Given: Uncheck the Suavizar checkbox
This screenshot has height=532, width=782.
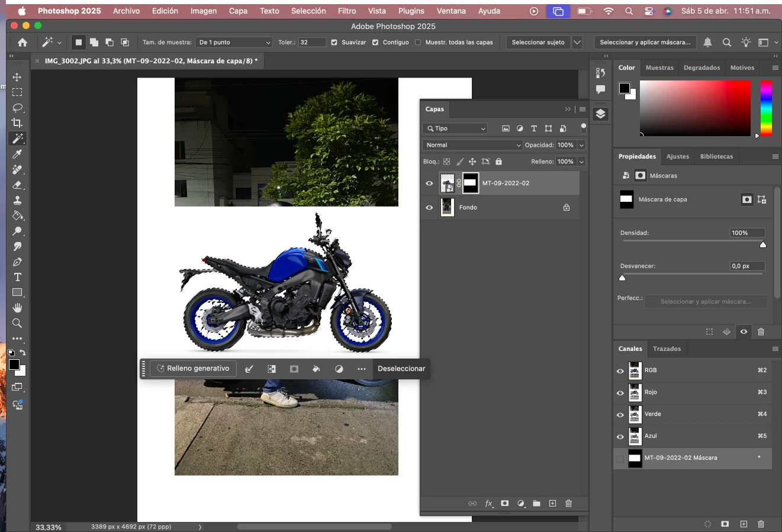Looking at the screenshot, I should [334, 43].
